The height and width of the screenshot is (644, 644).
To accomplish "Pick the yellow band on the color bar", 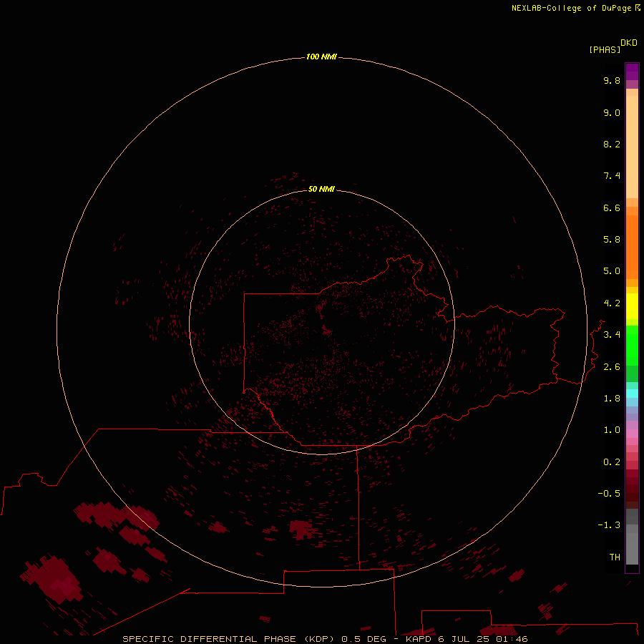I will 632,306.
